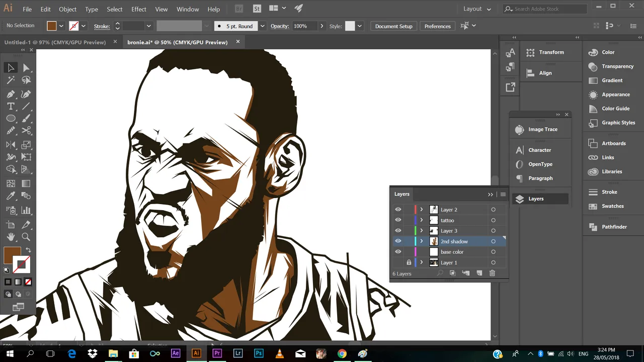
Task: Select the Scale tool
Action: pyautogui.click(x=26, y=145)
